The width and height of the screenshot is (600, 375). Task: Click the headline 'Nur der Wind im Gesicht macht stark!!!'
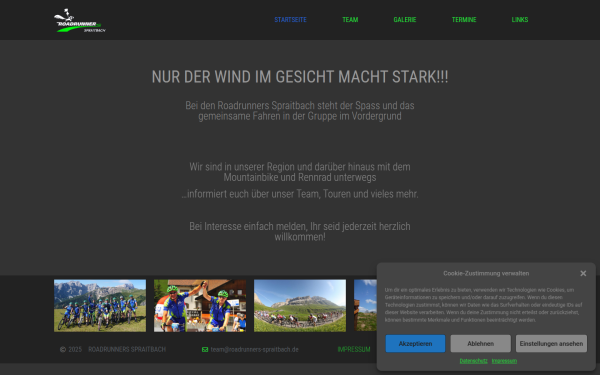(x=300, y=77)
